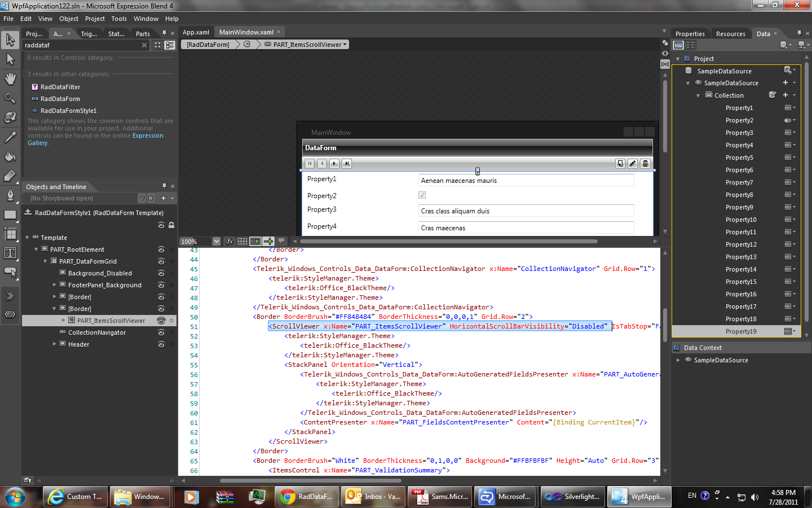Collapse the Template tree node

(x=27, y=238)
